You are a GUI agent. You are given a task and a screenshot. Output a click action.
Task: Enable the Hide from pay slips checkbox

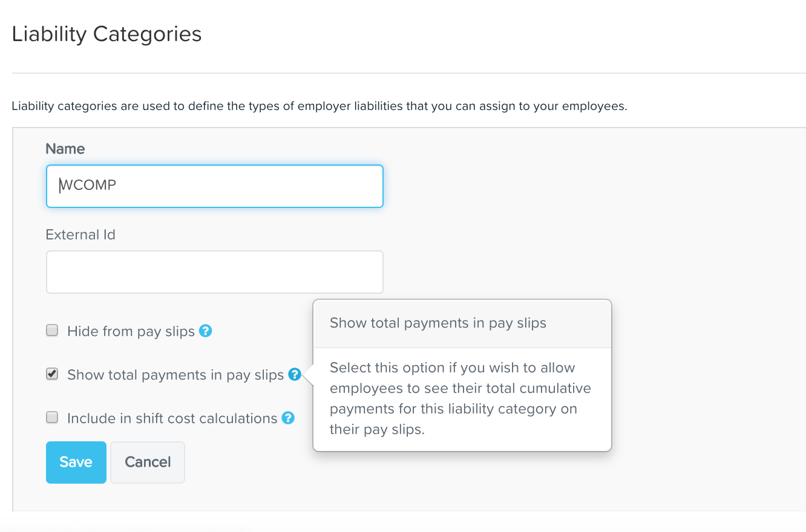(x=53, y=331)
